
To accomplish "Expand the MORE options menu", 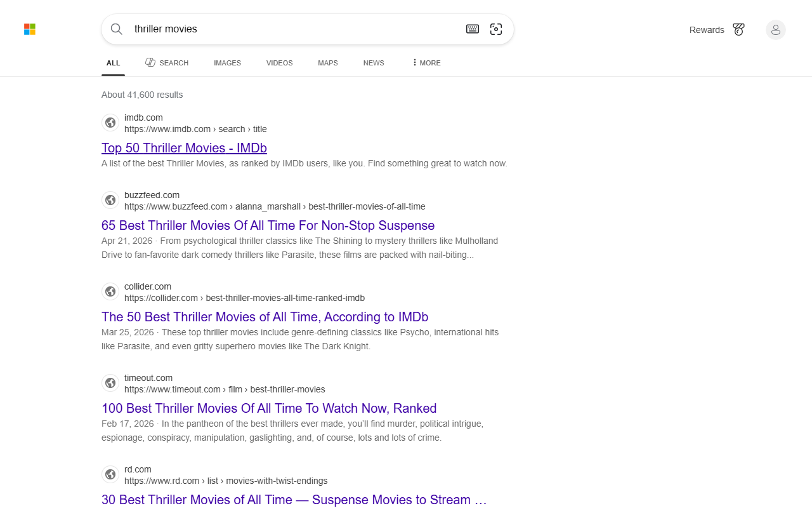I will [426, 63].
